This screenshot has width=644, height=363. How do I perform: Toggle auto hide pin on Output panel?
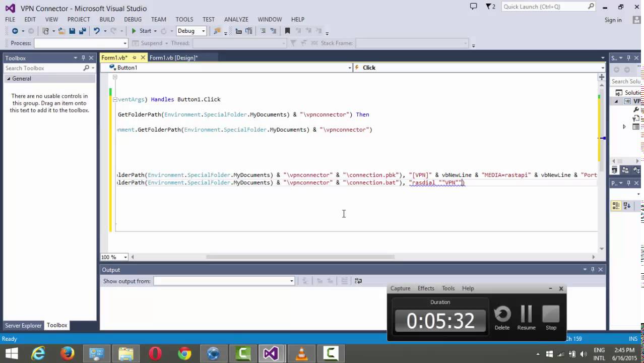coord(593,270)
